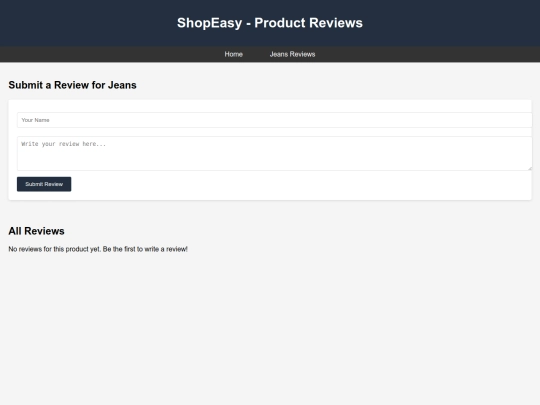The image size is (540, 405).
Task: Click into the review text area
Action: [274, 153]
